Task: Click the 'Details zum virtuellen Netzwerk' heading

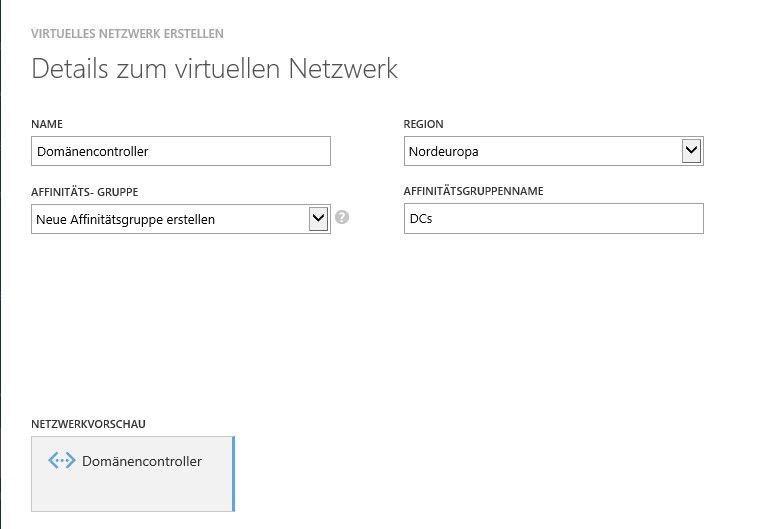Action: point(214,68)
